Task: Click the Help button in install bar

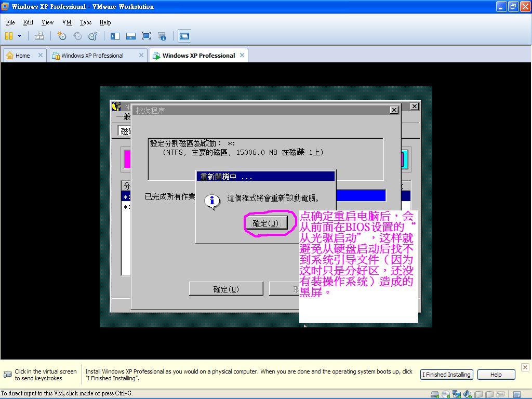Action: [x=496, y=375]
